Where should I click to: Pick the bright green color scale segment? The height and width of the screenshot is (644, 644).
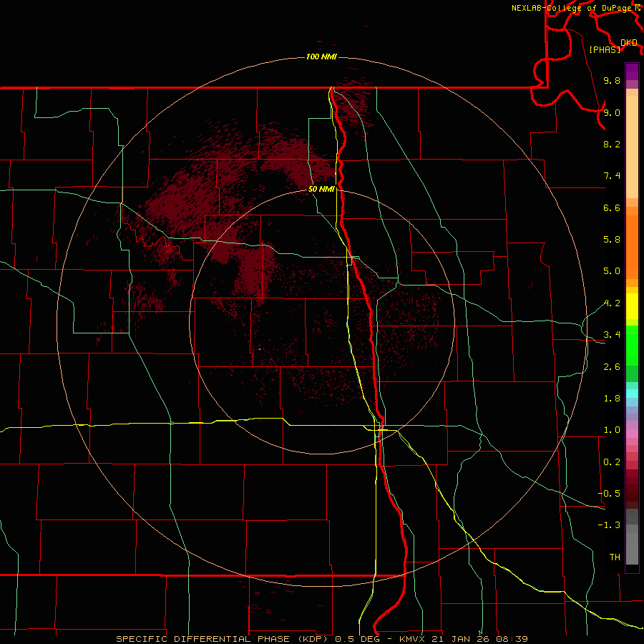pyautogui.click(x=632, y=344)
